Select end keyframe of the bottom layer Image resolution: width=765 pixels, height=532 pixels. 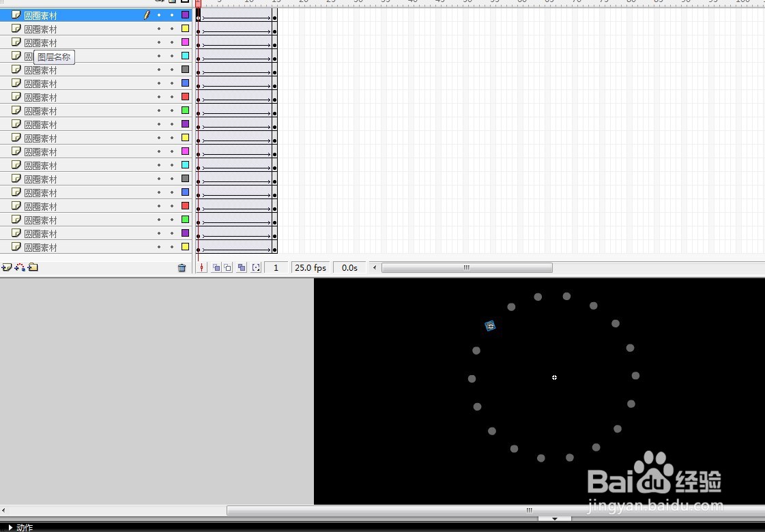point(275,247)
